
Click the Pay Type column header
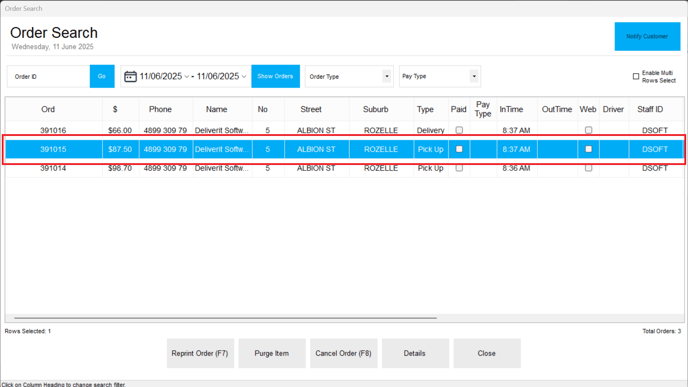(x=483, y=109)
